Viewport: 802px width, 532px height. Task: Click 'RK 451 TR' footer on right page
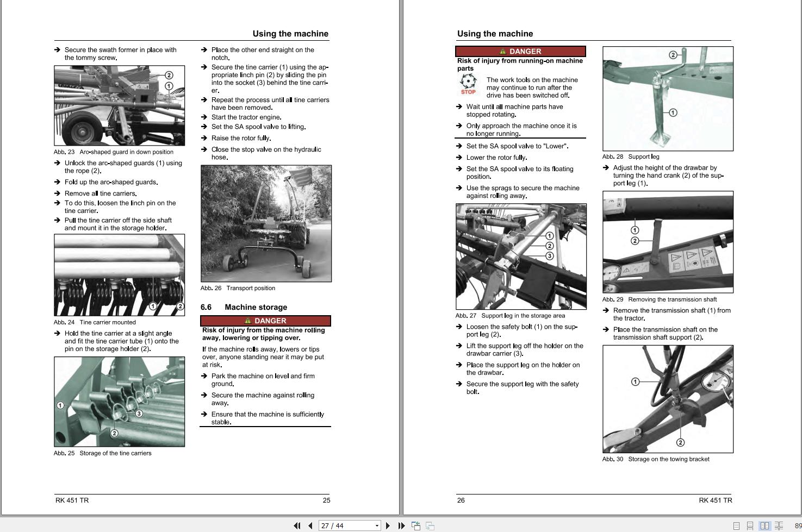tap(716, 500)
